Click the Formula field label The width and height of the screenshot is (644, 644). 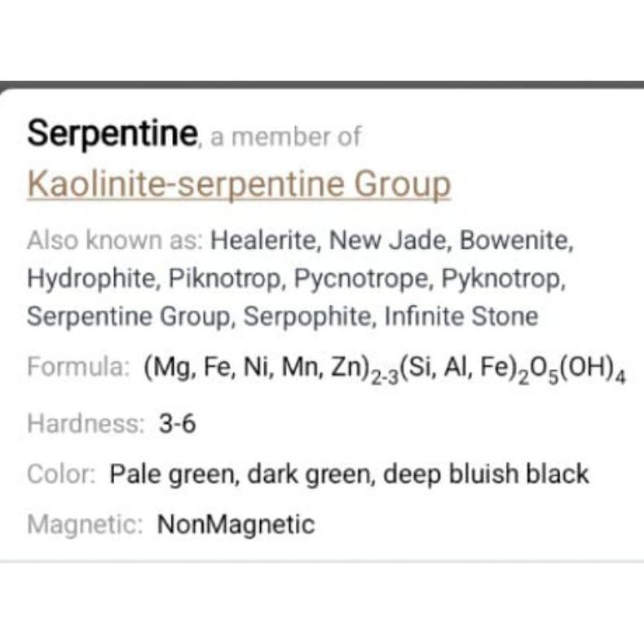(78, 366)
